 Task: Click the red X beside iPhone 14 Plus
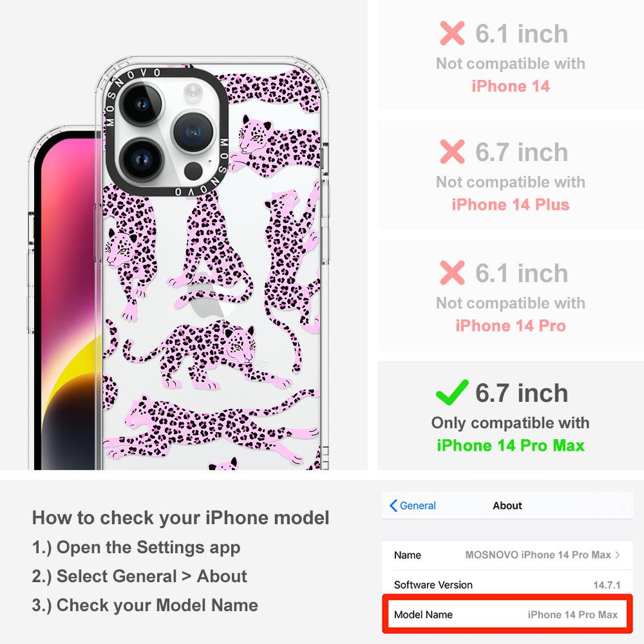pyautogui.click(x=452, y=151)
